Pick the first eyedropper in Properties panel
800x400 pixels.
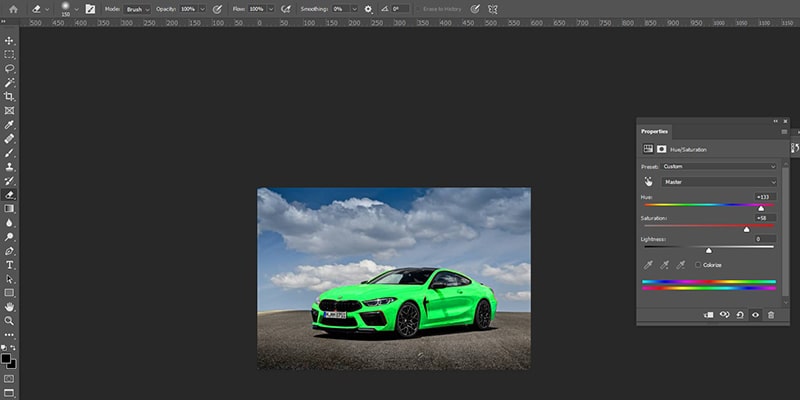pos(648,265)
